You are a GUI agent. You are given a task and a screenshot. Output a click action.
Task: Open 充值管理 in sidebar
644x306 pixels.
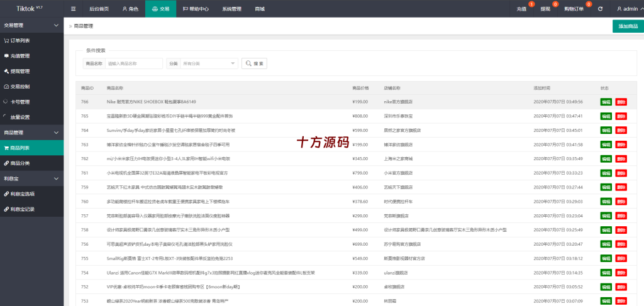[31, 56]
